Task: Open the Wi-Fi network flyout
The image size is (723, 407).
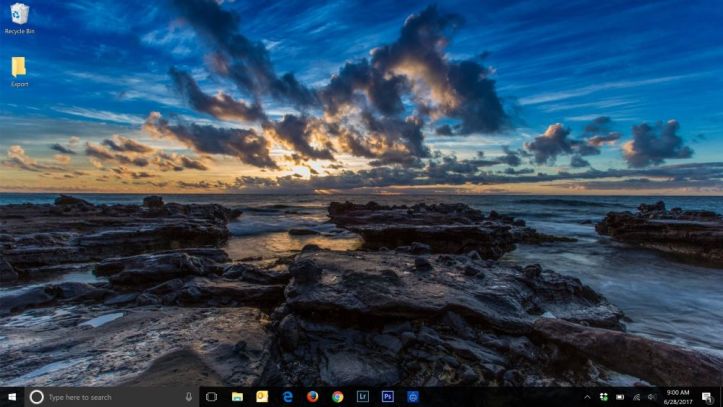Action: [x=636, y=397]
